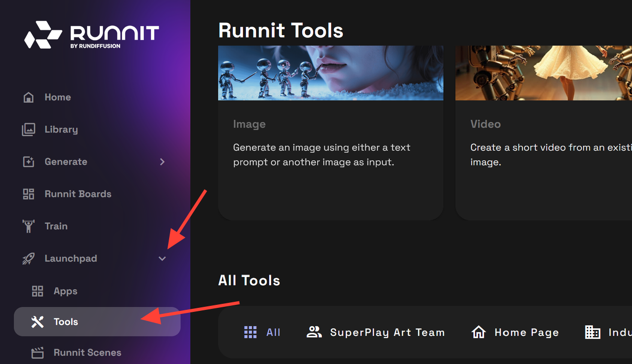
Task: Click the SuperPlay Art Team people icon
Action: pos(314,332)
